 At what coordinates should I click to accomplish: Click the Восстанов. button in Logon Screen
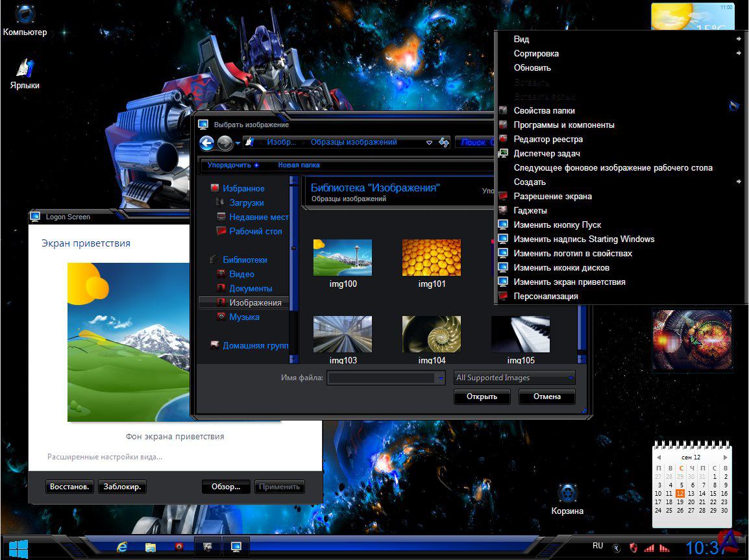pos(69,487)
